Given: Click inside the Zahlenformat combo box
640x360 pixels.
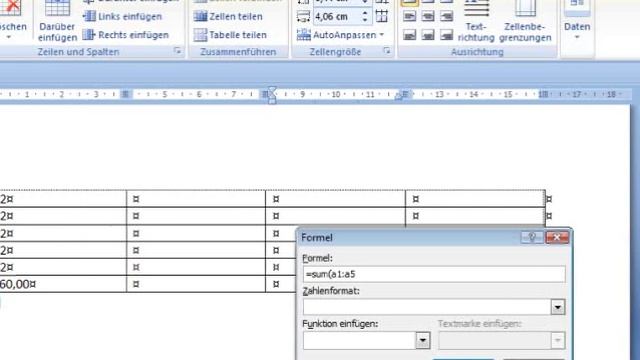Looking at the screenshot, I should pyautogui.click(x=427, y=307).
